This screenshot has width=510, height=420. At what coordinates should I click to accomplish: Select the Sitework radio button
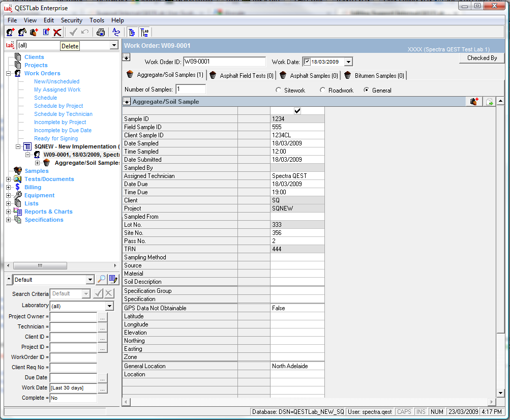coord(278,90)
